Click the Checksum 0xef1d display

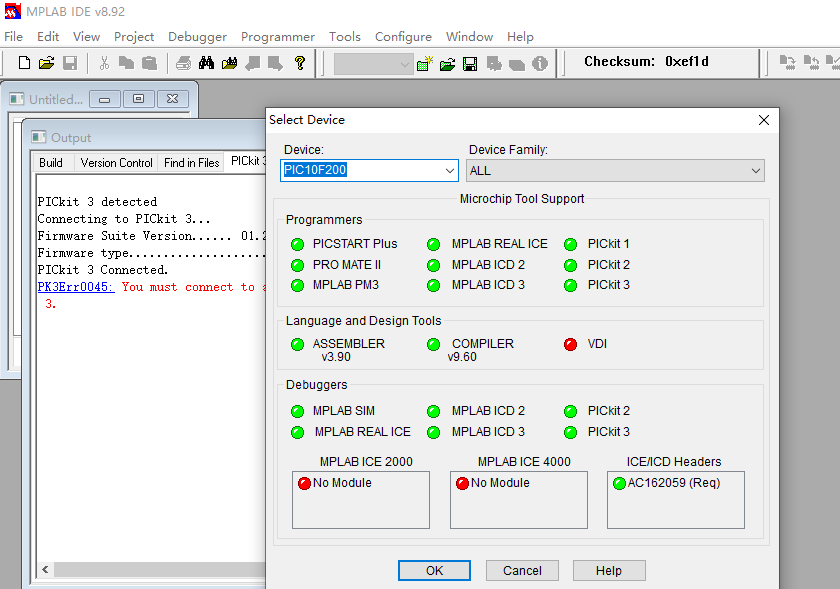(x=646, y=62)
